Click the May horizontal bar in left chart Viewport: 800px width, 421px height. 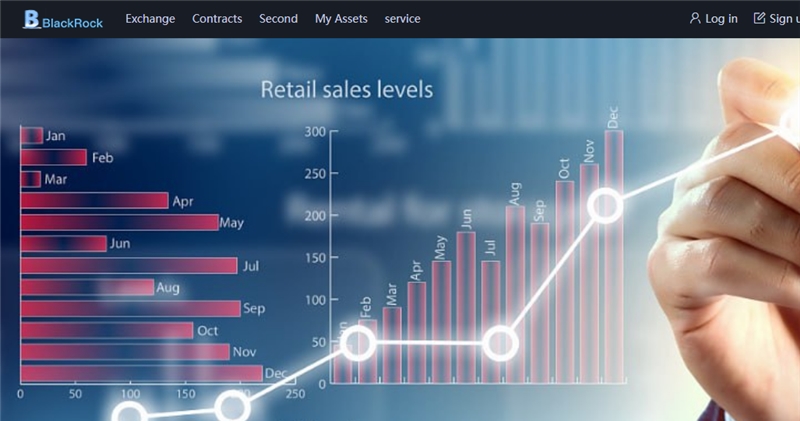pyautogui.click(x=119, y=222)
